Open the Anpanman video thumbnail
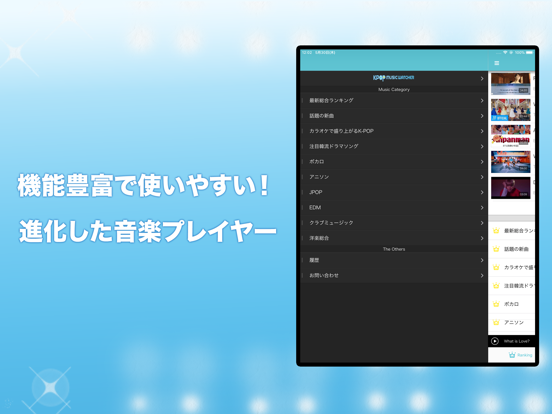The height and width of the screenshot is (414, 552). pyautogui.click(x=510, y=136)
